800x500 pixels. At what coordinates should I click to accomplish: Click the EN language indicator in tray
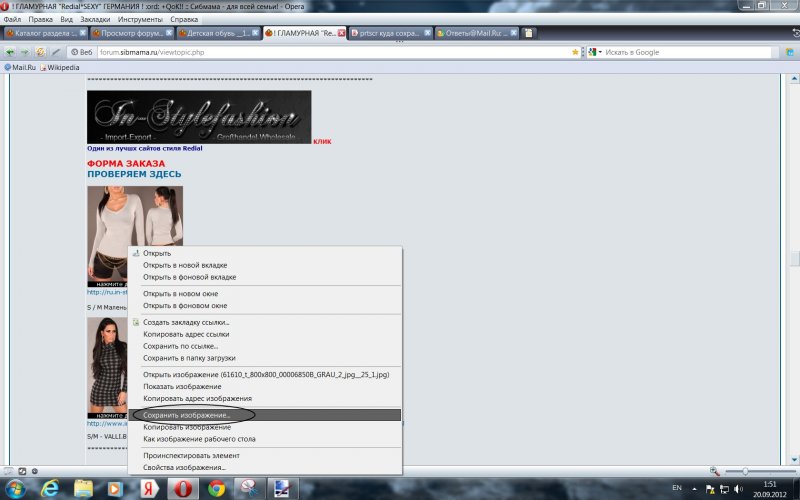tap(677, 488)
